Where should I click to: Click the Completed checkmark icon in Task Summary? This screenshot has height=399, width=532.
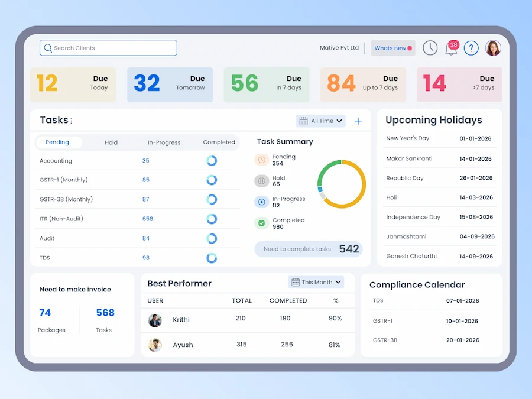261,223
